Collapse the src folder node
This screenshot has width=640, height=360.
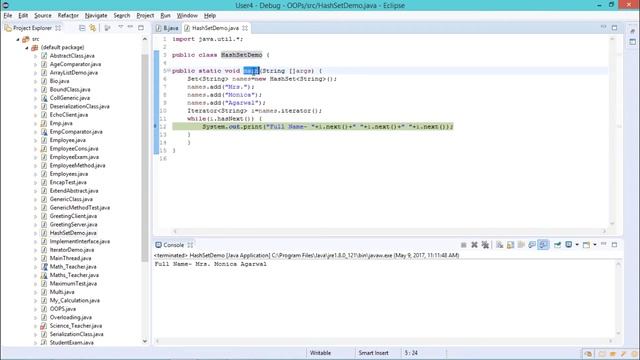[18, 39]
